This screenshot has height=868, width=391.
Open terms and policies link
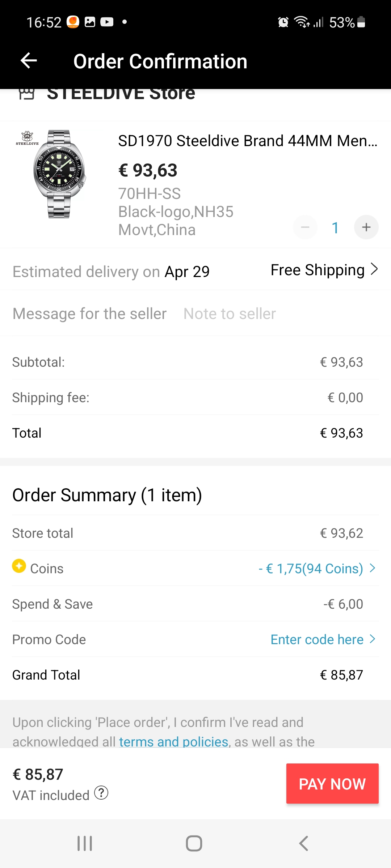(174, 742)
